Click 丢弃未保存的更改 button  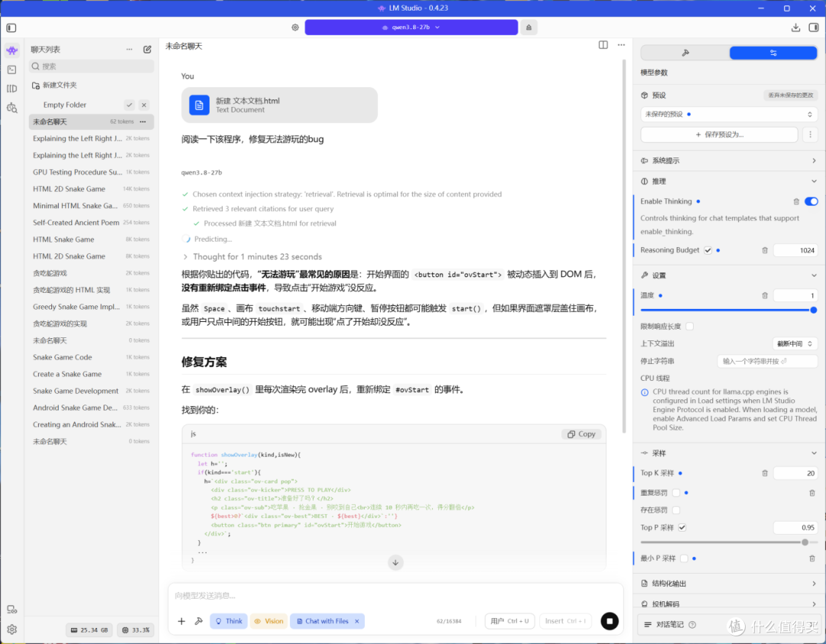tap(790, 96)
